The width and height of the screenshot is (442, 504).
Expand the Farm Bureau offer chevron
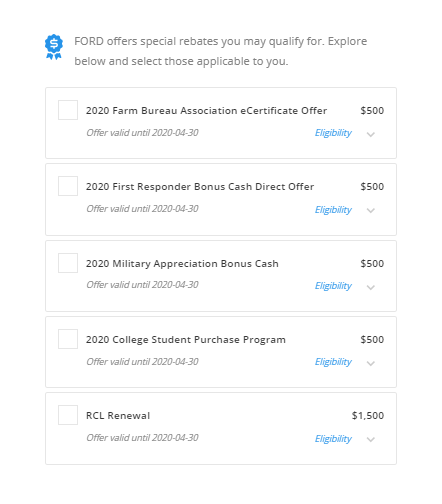click(x=371, y=134)
